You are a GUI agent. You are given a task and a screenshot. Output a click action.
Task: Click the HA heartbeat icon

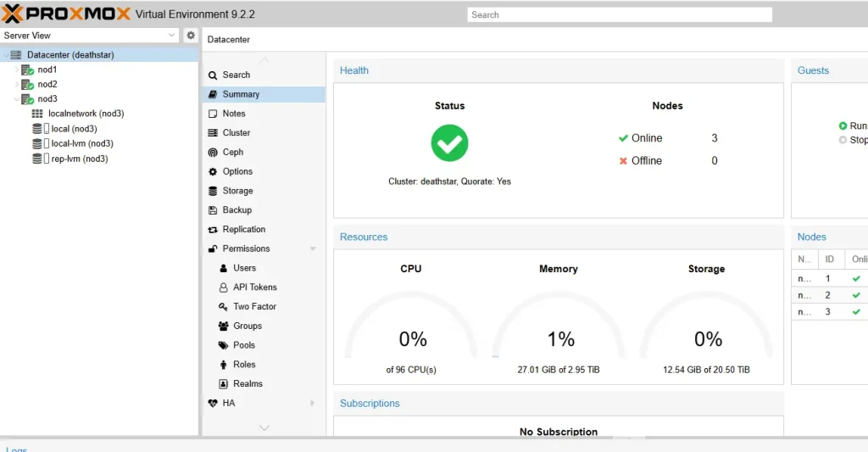tap(213, 404)
